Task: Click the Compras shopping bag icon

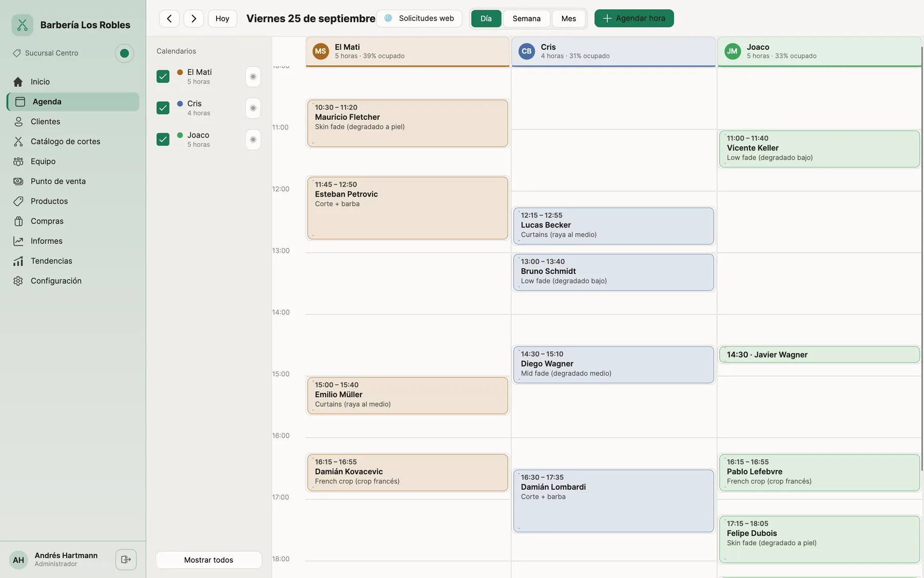Action: pos(18,221)
